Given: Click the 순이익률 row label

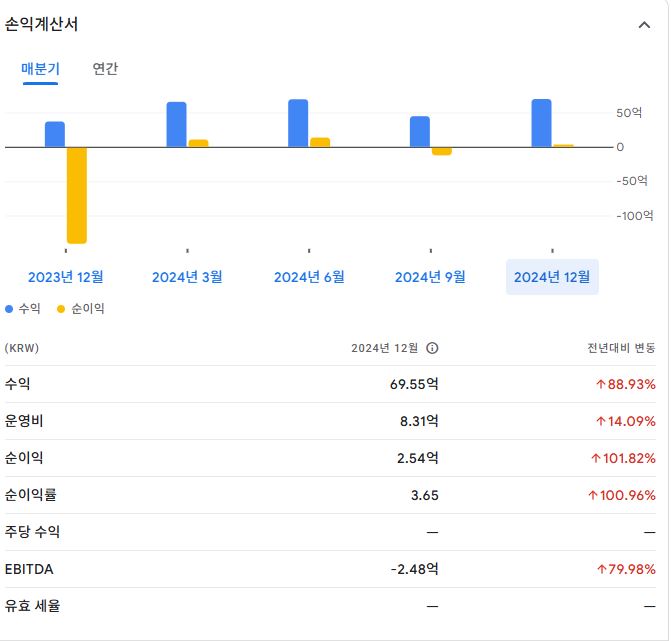Looking at the screenshot, I should (30, 495).
